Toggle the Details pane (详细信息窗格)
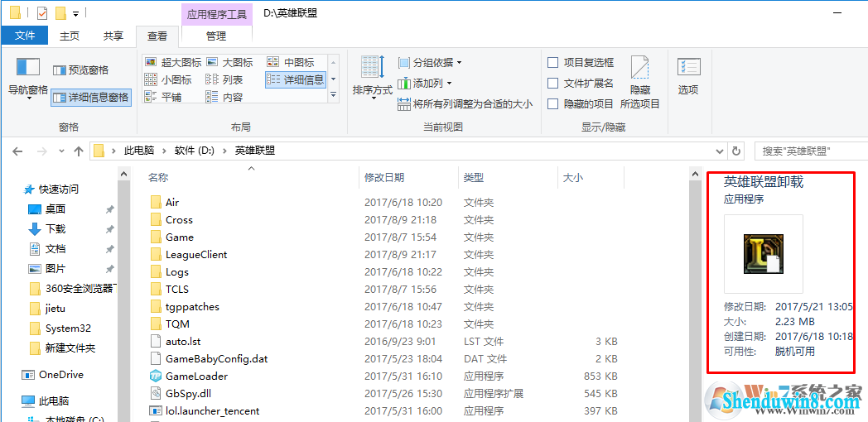868x422 pixels. pos(91,98)
